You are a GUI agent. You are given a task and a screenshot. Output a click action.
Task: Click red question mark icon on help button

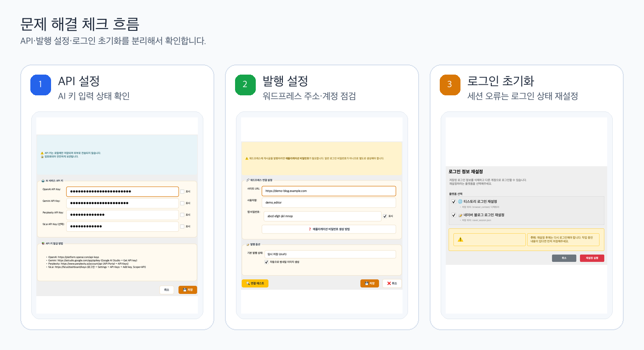pyautogui.click(x=310, y=229)
